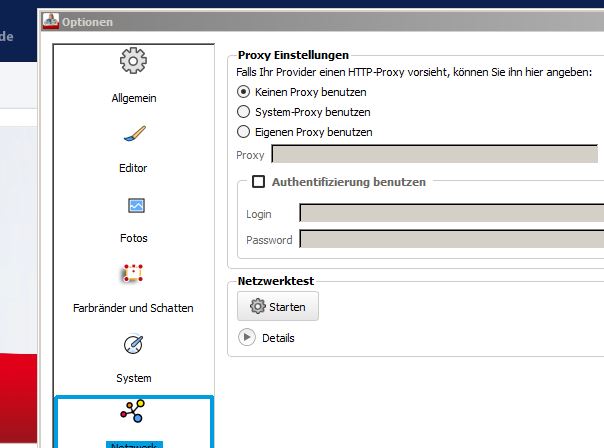604x448 pixels.
Task: Select System-Proxy benutzen radio button
Action: (243, 112)
